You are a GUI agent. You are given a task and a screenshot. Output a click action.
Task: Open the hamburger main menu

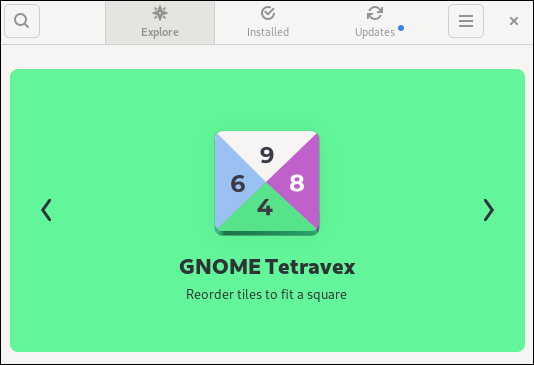pyautogui.click(x=466, y=21)
